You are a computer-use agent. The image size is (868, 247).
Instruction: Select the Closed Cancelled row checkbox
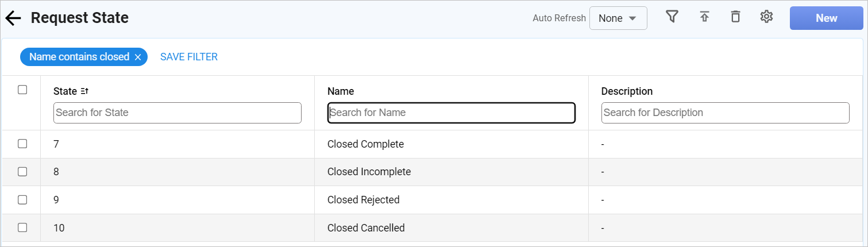(x=22, y=227)
